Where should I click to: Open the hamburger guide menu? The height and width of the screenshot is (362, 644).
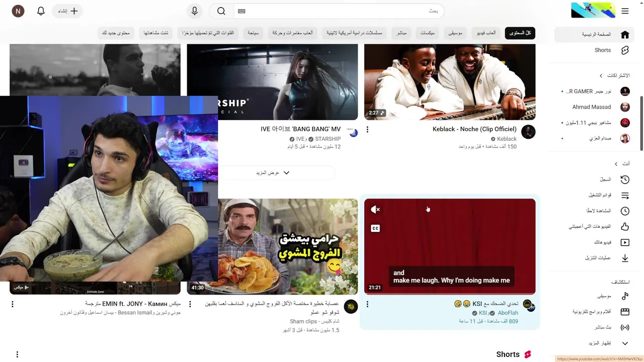(x=625, y=11)
